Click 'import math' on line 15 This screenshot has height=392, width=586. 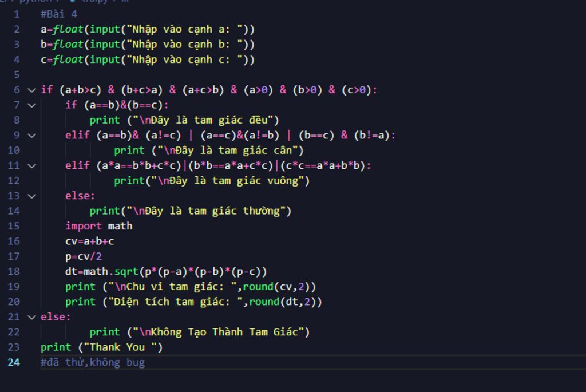click(98, 226)
